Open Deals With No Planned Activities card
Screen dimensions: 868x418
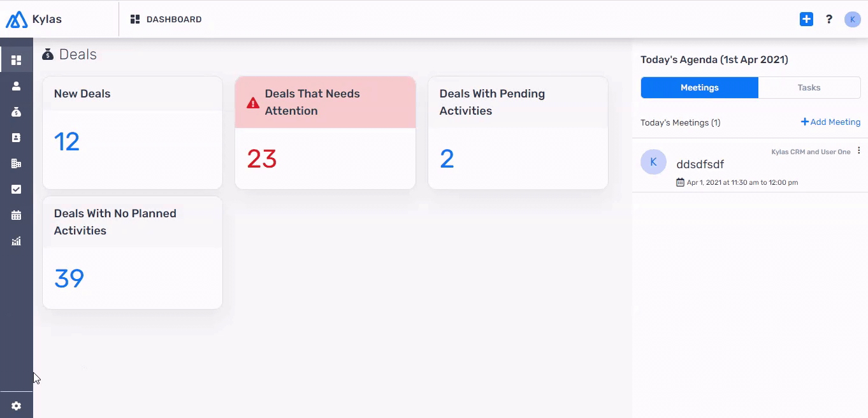coord(133,253)
